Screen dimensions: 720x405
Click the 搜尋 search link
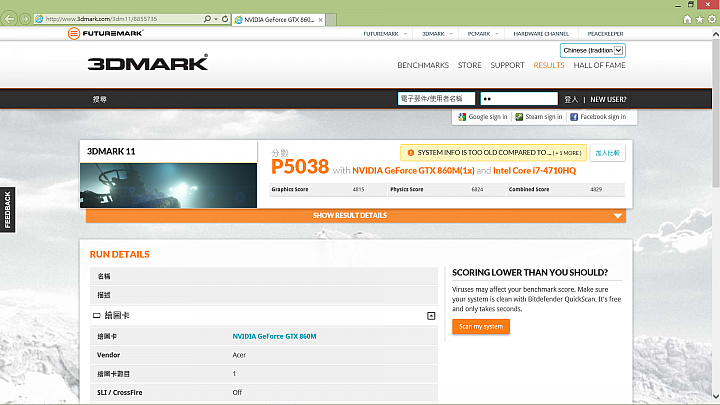[x=99, y=99]
